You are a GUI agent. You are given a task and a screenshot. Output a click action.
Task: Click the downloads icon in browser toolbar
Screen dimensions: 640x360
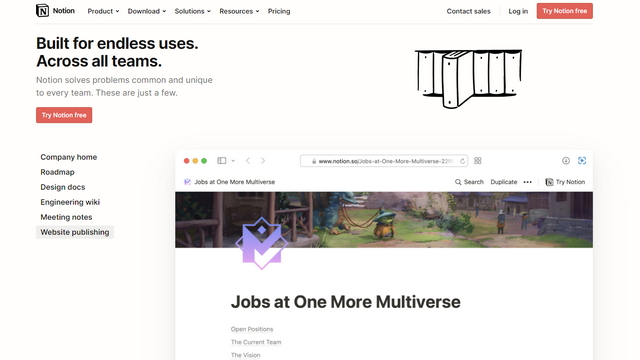tap(566, 161)
